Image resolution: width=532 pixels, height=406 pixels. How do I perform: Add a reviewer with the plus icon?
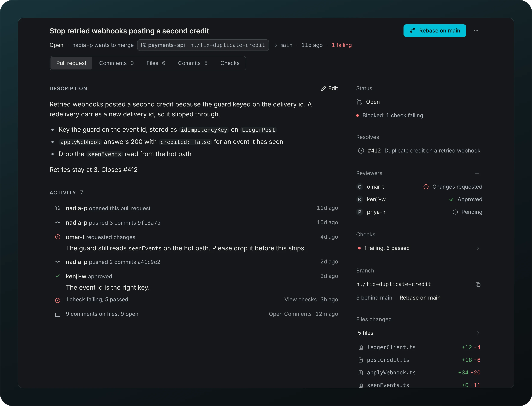(477, 173)
